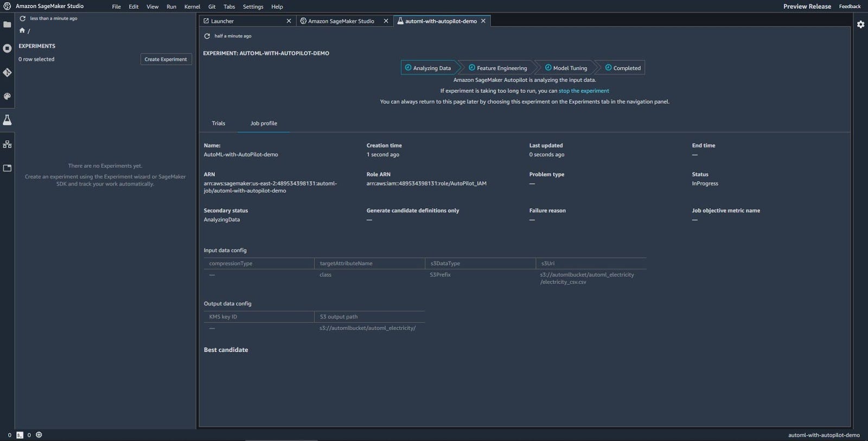This screenshot has height=441, width=868.
Task: Click the stop the experiment link
Action: click(584, 91)
